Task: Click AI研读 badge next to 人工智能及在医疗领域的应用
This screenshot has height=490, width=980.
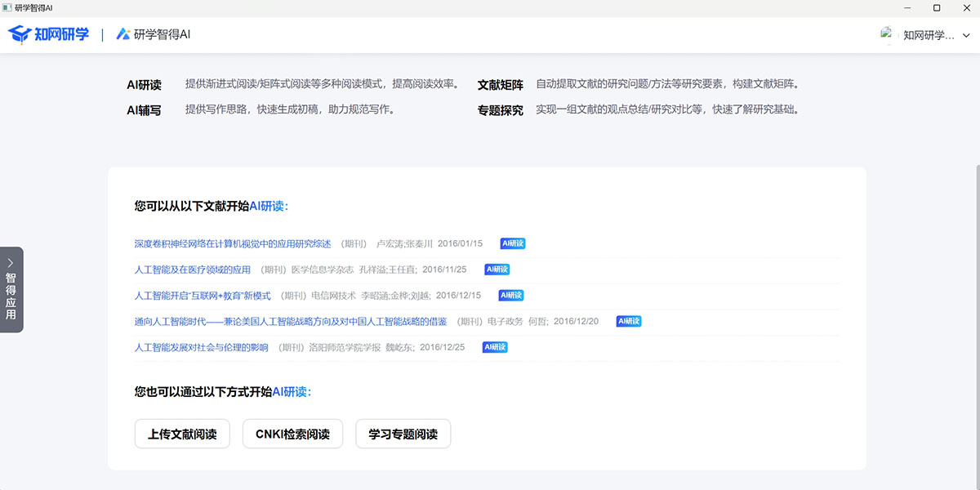Action: pos(497,269)
